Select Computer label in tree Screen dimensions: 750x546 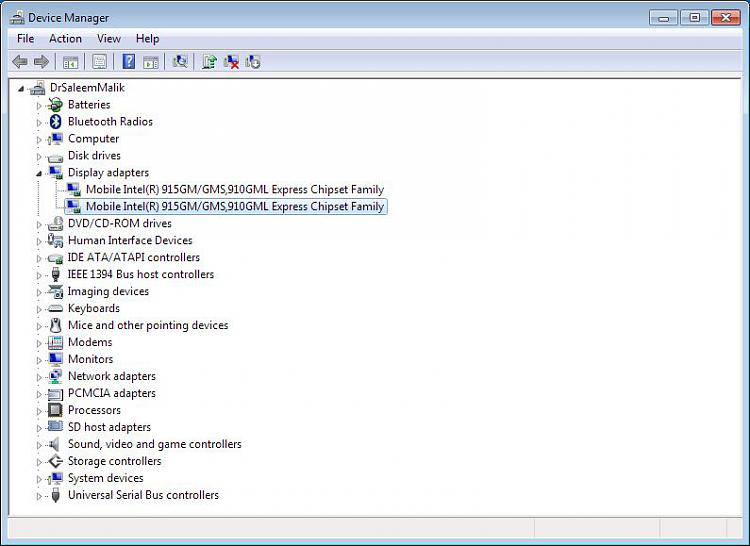[x=93, y=139]
